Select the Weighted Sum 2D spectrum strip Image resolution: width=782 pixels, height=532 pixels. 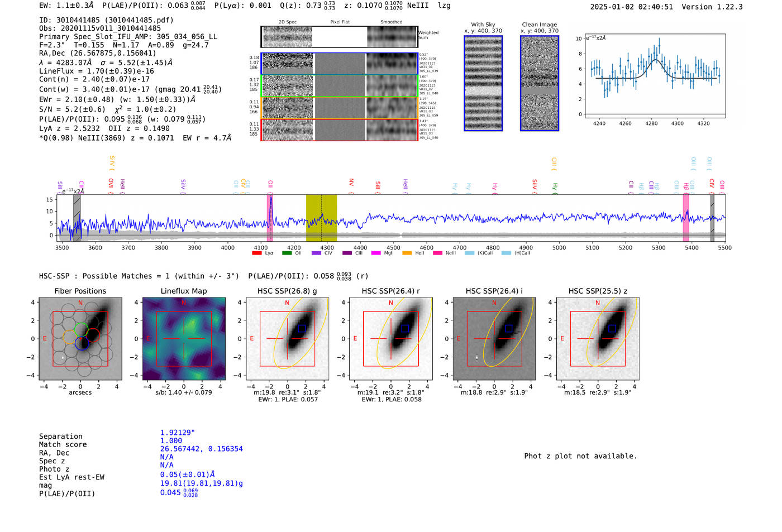click(x=340, y=37)
